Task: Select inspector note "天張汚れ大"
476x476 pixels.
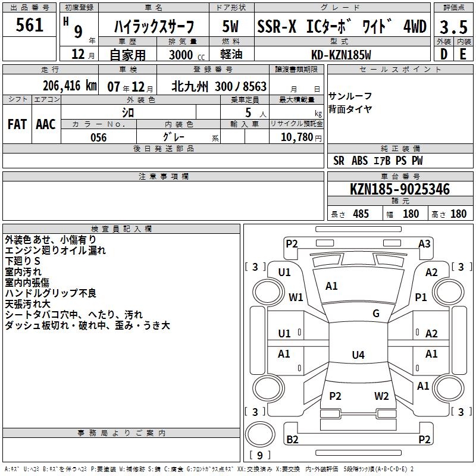Action: point(27,304)
